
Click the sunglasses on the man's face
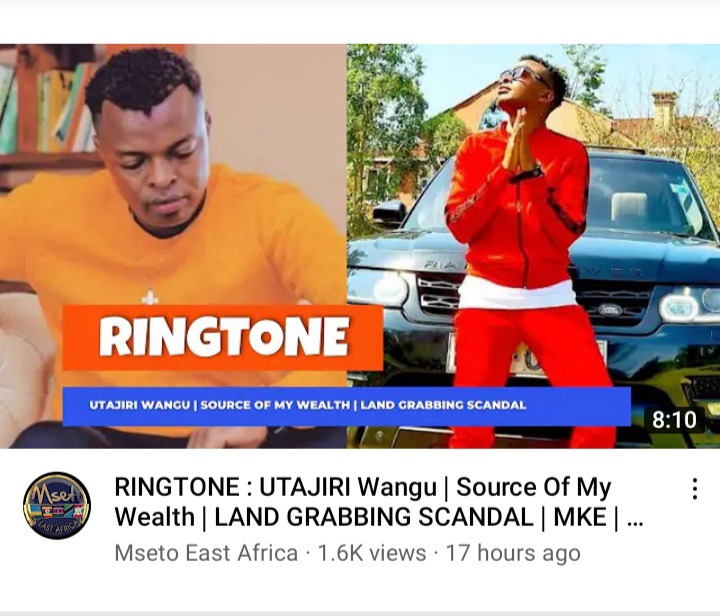click(523, 75)
